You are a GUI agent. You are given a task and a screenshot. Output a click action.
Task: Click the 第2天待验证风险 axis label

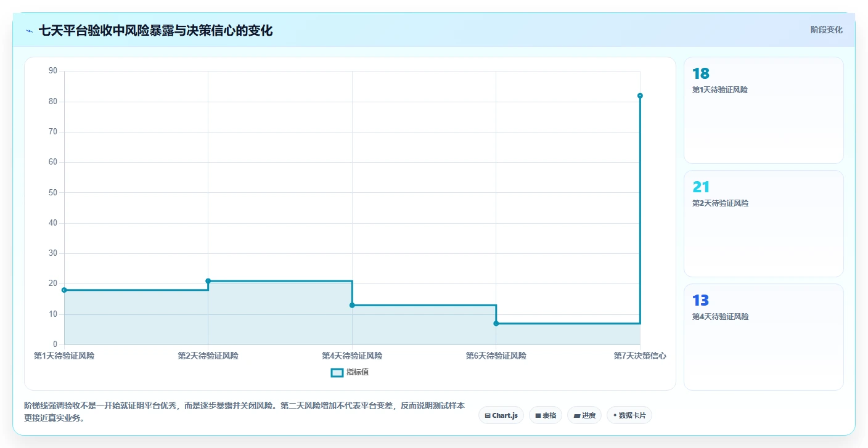pyautogui.click(x=208, y=356)
